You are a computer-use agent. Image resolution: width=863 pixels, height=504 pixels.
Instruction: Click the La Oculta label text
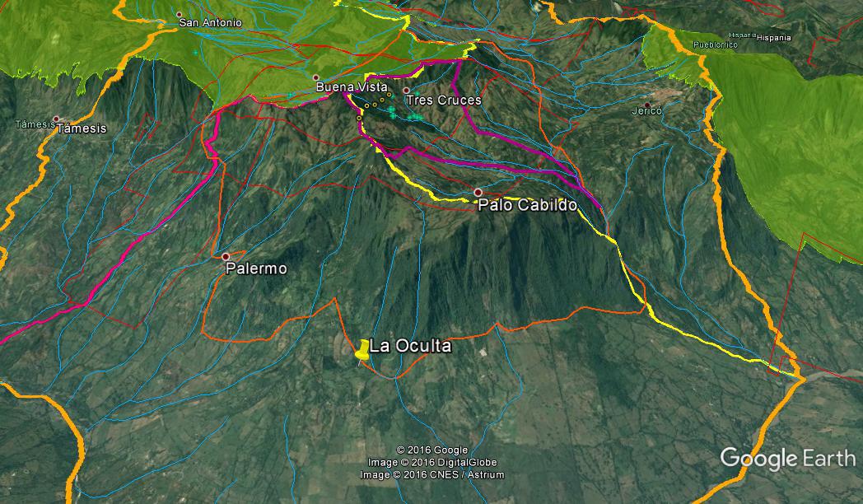click(410, 347)
